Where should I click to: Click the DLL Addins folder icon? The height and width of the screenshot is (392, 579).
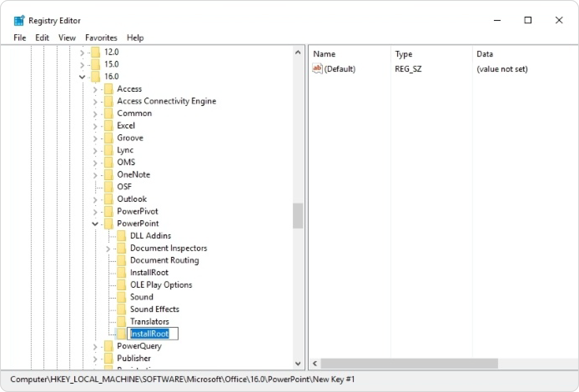click(x=121, y=236)
